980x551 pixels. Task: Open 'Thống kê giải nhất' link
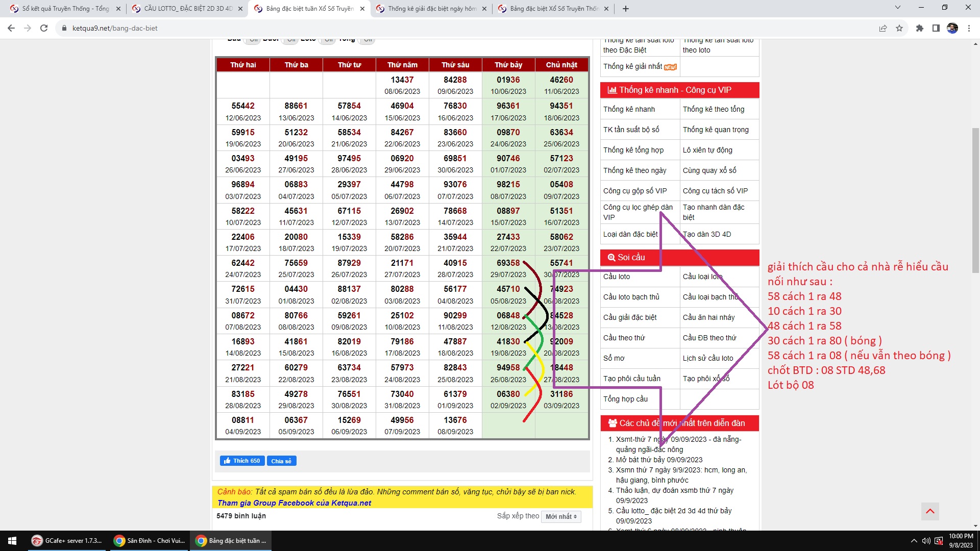[x=632, y=66]
